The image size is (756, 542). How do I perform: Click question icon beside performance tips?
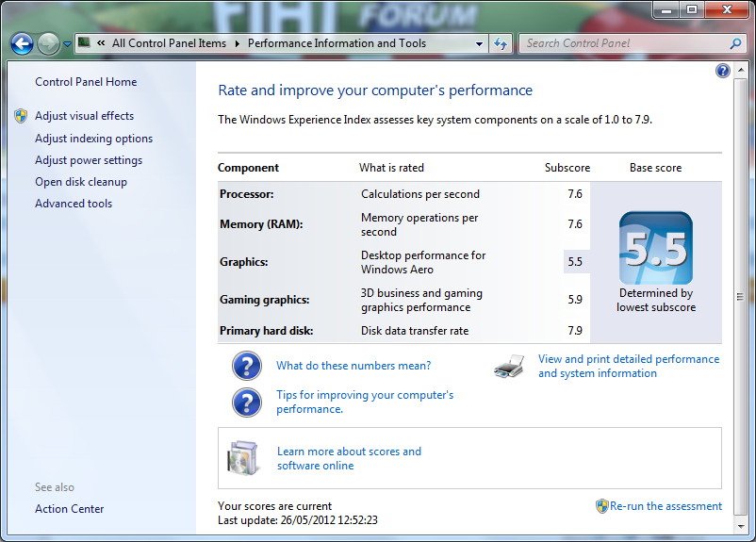[247, 402]
